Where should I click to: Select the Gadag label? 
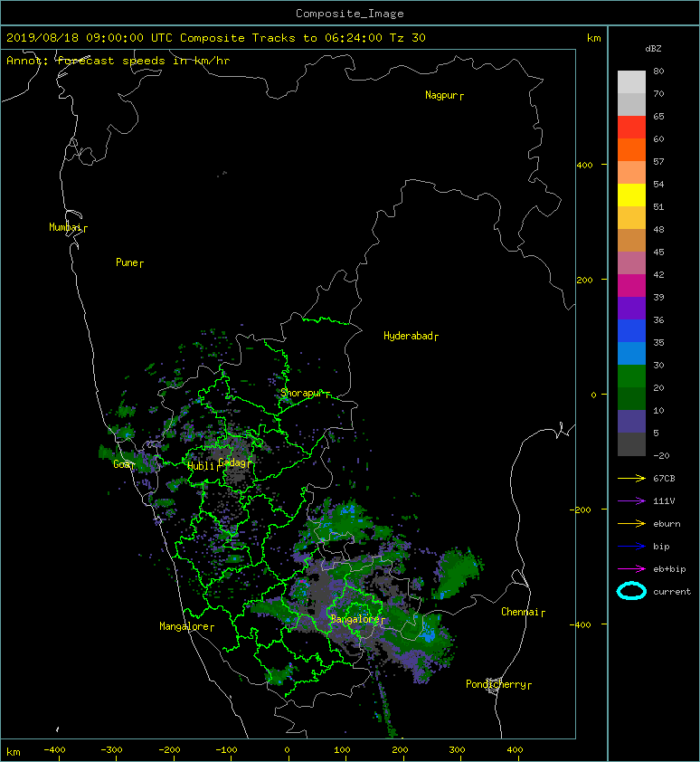232,462
